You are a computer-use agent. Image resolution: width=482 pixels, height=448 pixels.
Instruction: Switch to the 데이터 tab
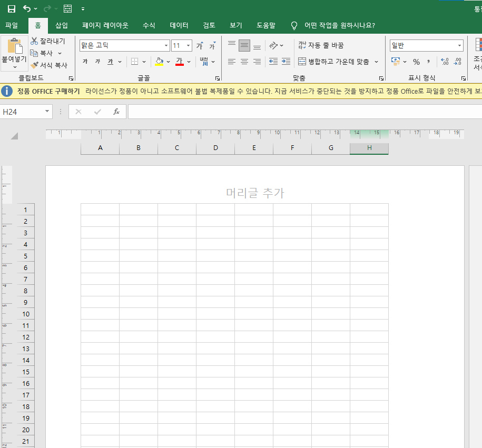(x=179, y=25)
